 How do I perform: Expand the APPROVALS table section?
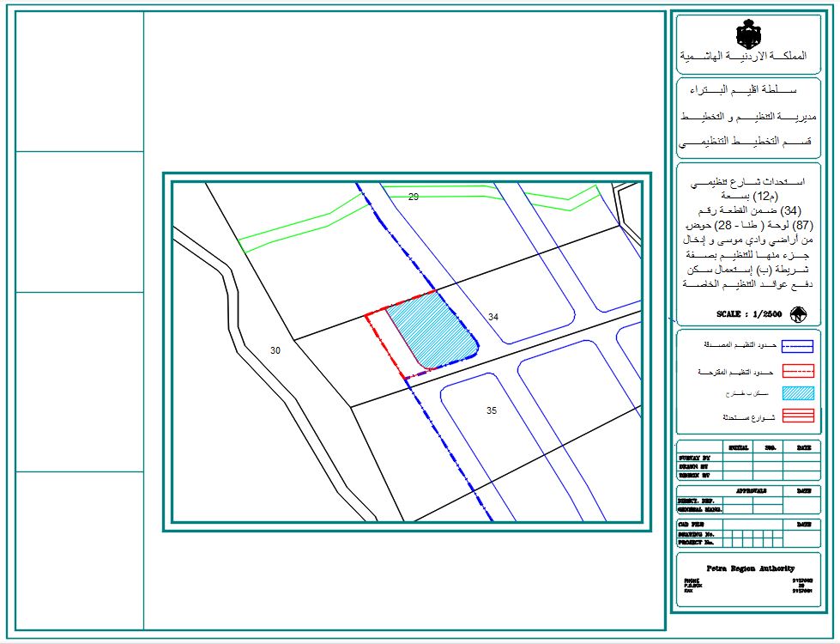751,489
